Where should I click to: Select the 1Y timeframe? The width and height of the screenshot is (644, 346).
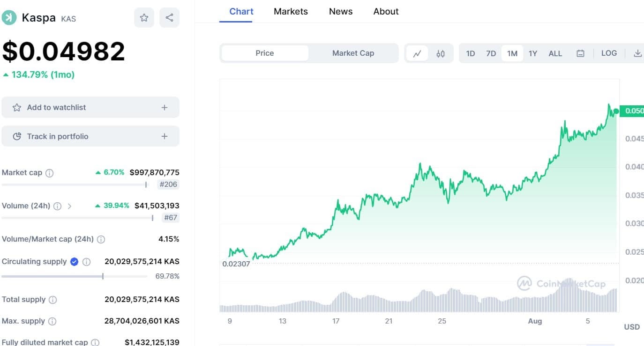(533, 53)
